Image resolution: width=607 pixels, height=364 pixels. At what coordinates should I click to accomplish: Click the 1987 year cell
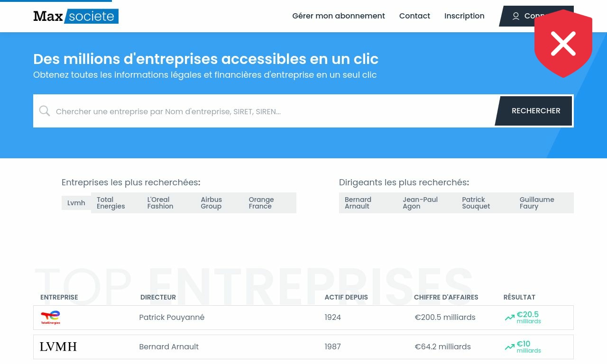click(333, 347)
